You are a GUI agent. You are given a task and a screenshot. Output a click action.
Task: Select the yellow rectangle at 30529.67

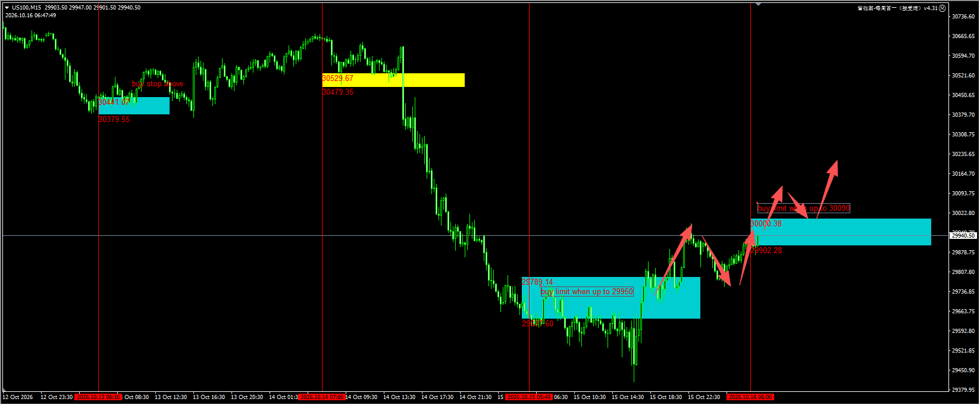coord(393,80)
